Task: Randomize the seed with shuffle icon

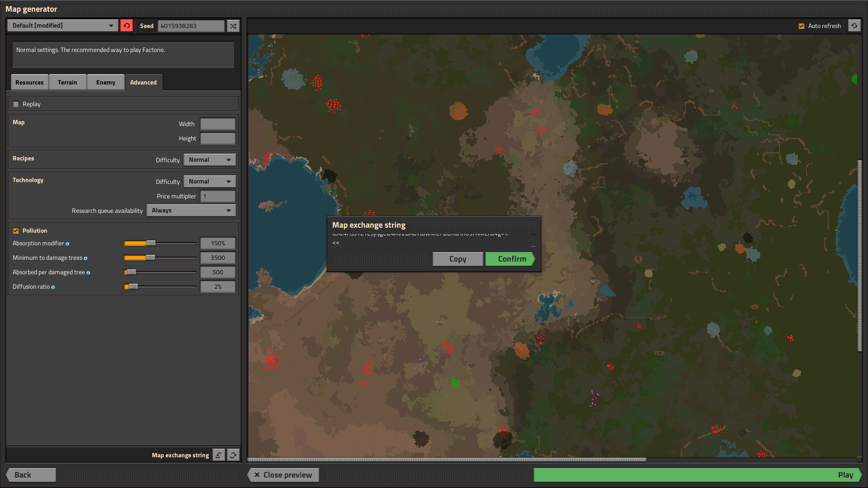Action: click(x=233, y=26)
